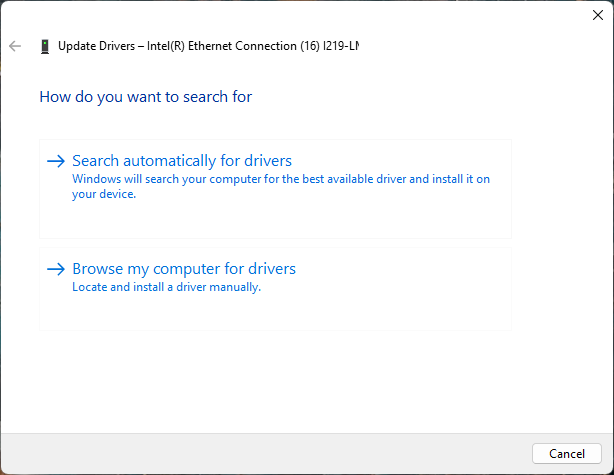Click the arrow beside Browse my computer
This screenshot has width=614, height=475.
(56, 269)
